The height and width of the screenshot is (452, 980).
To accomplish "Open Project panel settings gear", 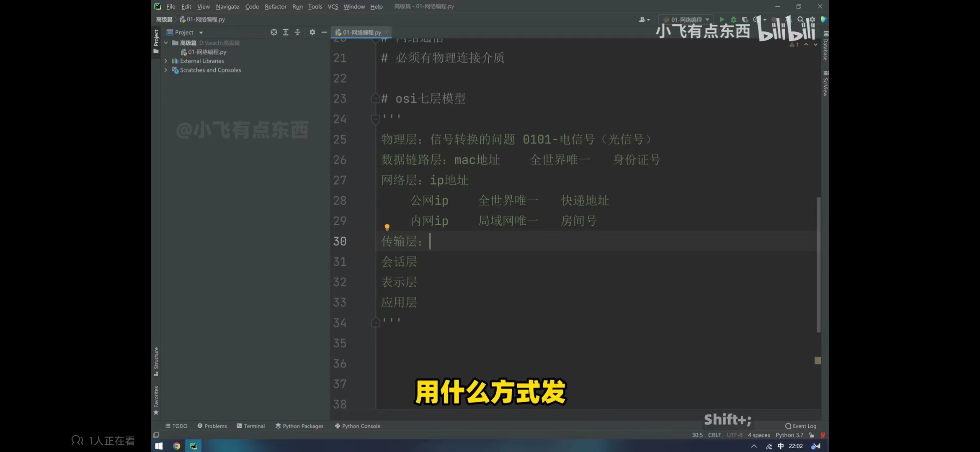I will coord(312,32).
